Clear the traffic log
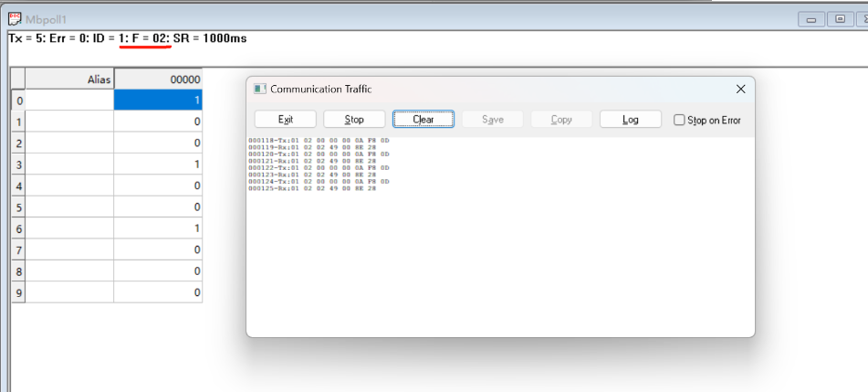868x392 pixels. (x=424, y=119)
